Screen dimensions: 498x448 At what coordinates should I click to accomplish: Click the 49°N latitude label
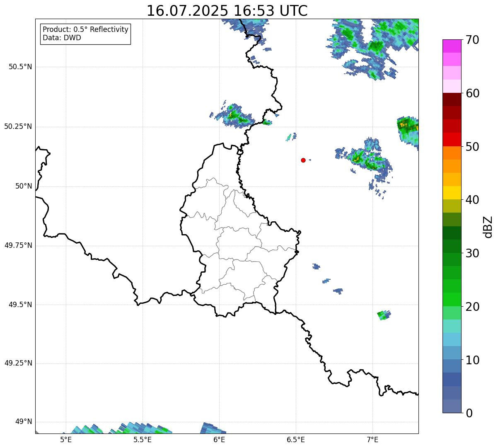pos(24,421)
